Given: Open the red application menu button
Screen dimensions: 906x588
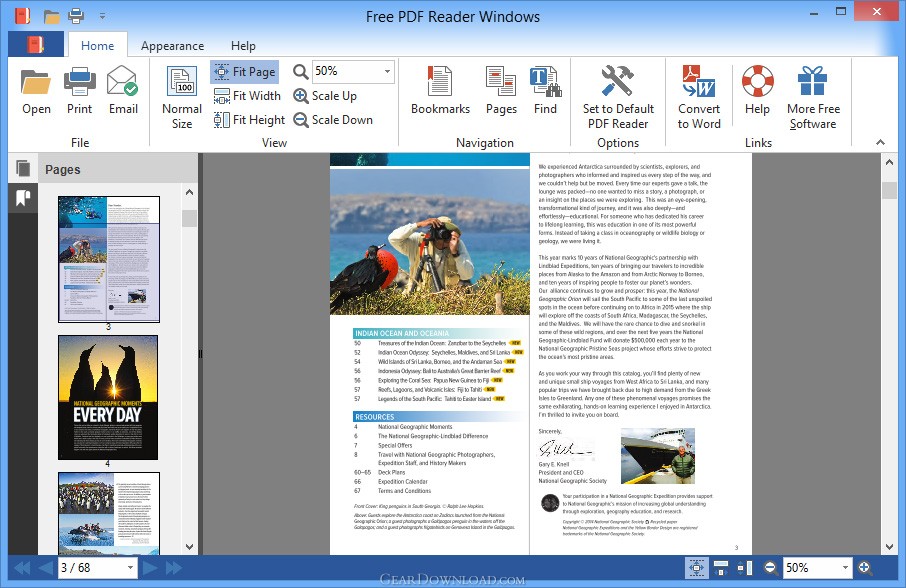Looking at the screenshot, I should [36, 44].
